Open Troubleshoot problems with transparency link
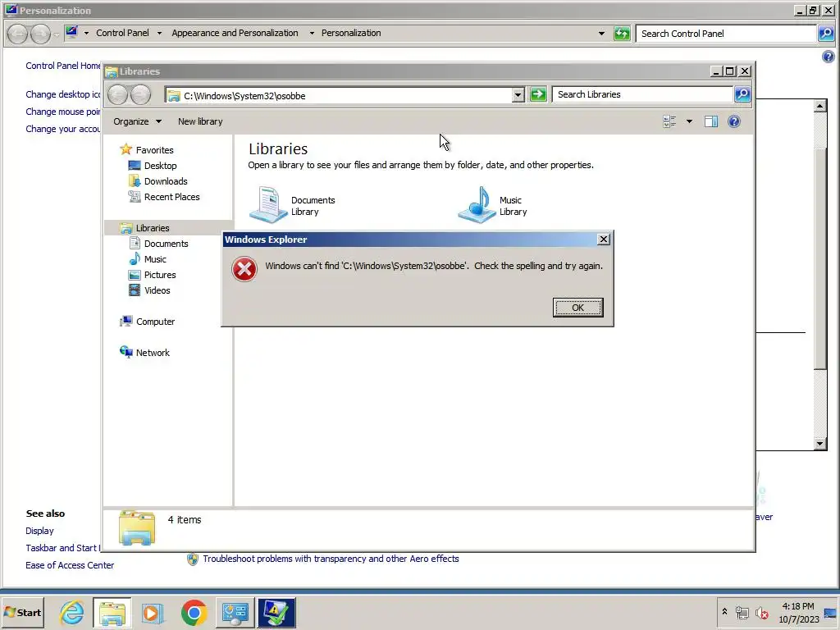The height and width of the screenshot is (630, 840). click(331, 558)
